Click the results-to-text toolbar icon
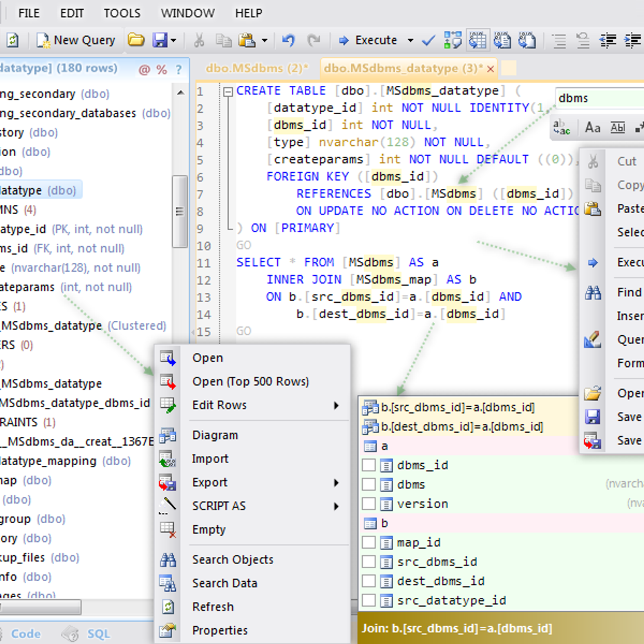Viewport: 644px width, 644px height. pos(502,40)
